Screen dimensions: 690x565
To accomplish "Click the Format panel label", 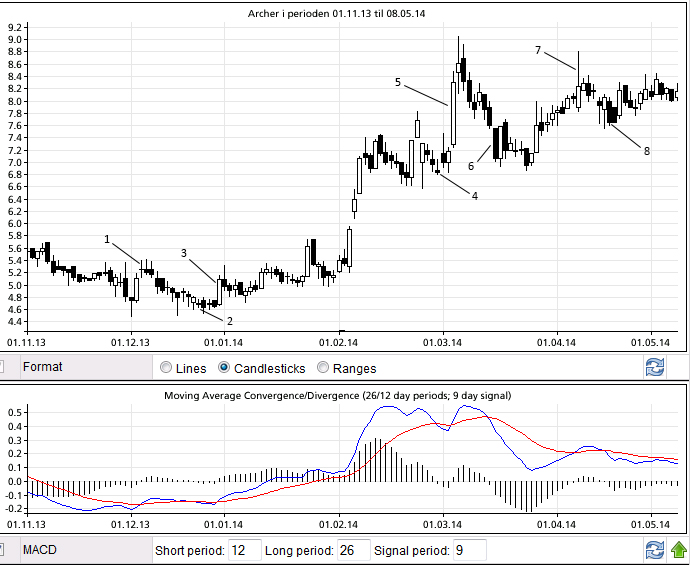I will point(43,367).
